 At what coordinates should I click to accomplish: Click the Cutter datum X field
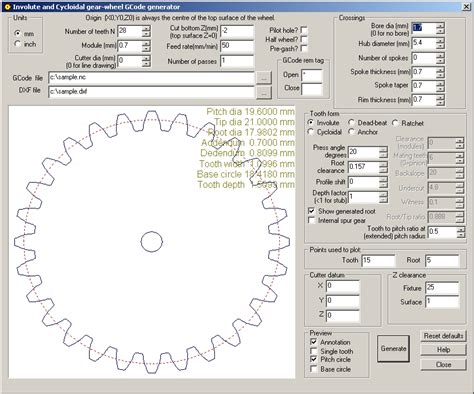tap(343, 286)
